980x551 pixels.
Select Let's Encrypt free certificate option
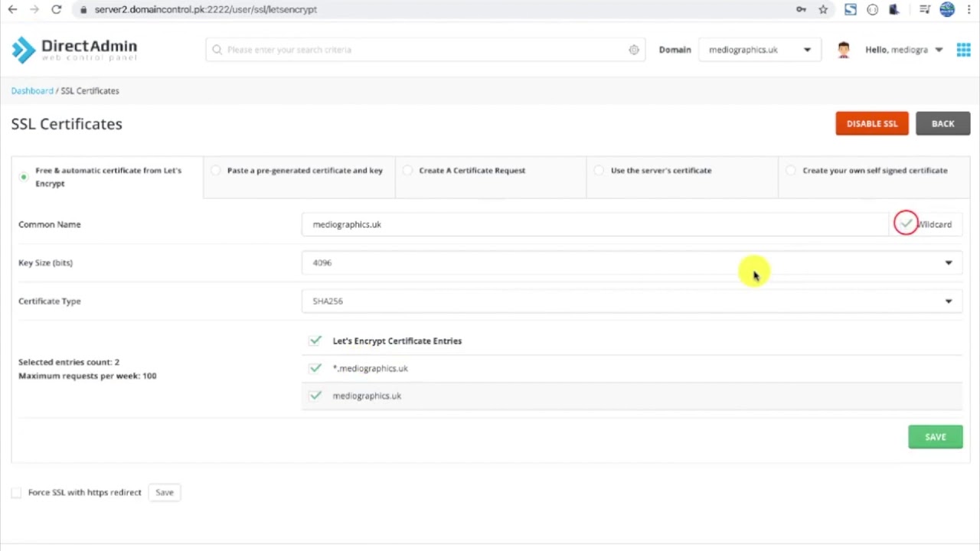(24, 177)
